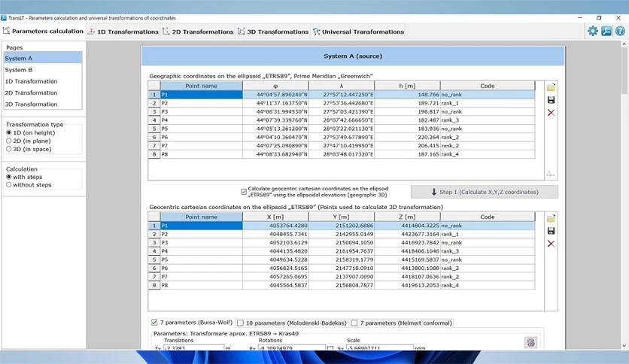Click the X [m] column header
Screen dimensions: 629x364
(275, 217)
